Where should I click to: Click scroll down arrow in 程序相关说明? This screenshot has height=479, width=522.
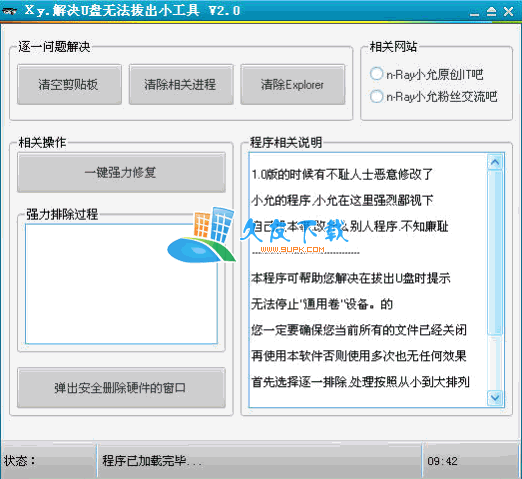pyautogui.click(x=495, y=397)
